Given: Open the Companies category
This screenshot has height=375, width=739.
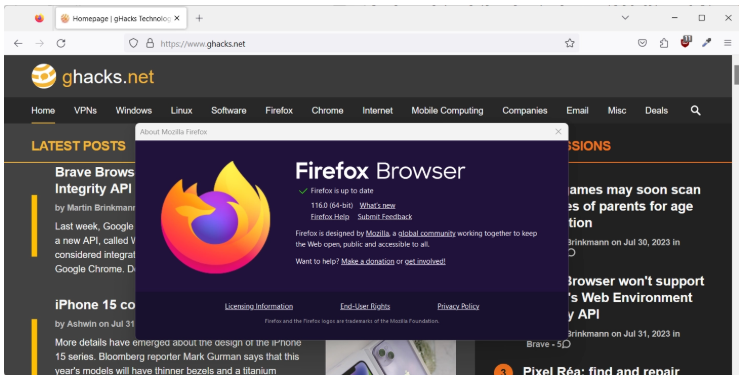Looking at the screenshot, I should [525, 111].
